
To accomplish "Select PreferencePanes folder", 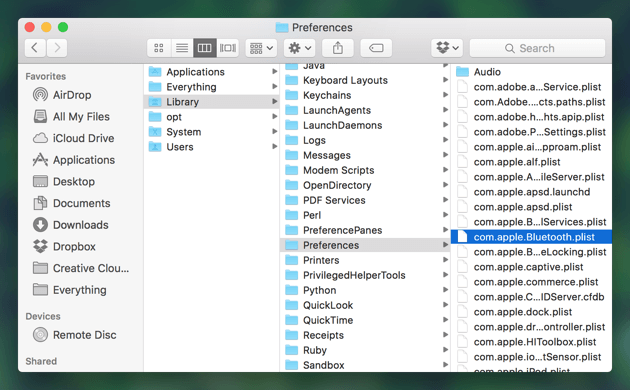I will pos(365,230).
